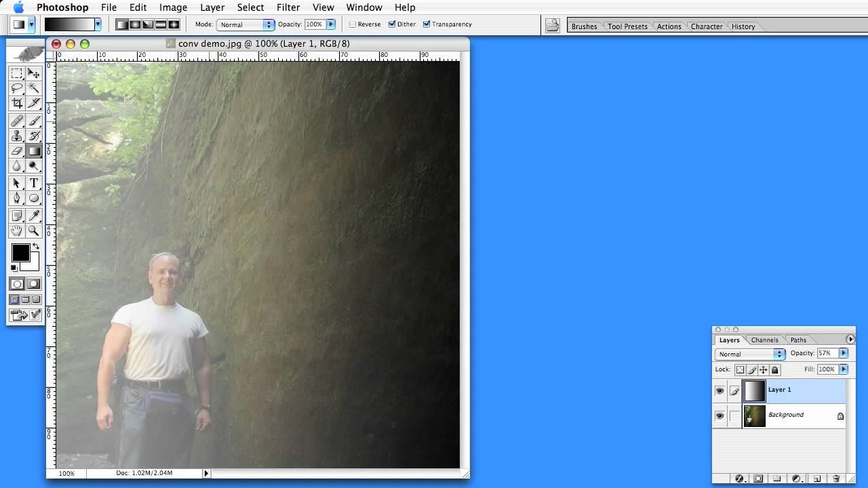868x488 pixels.
Task: Open the Layers panel flyout menu
Action: pyautogui.click(x=850, y=339)
